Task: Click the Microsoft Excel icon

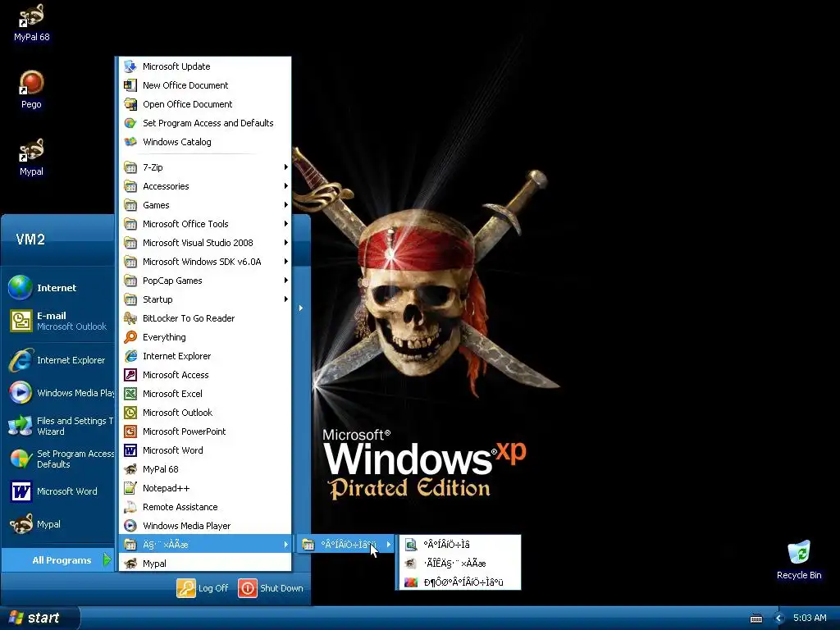Action: click(x=130, y=394)
